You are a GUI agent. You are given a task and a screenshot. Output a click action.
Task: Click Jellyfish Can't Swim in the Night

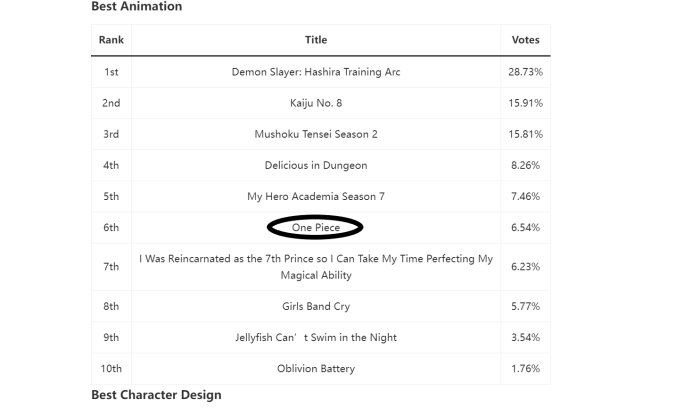pos(316,337)
